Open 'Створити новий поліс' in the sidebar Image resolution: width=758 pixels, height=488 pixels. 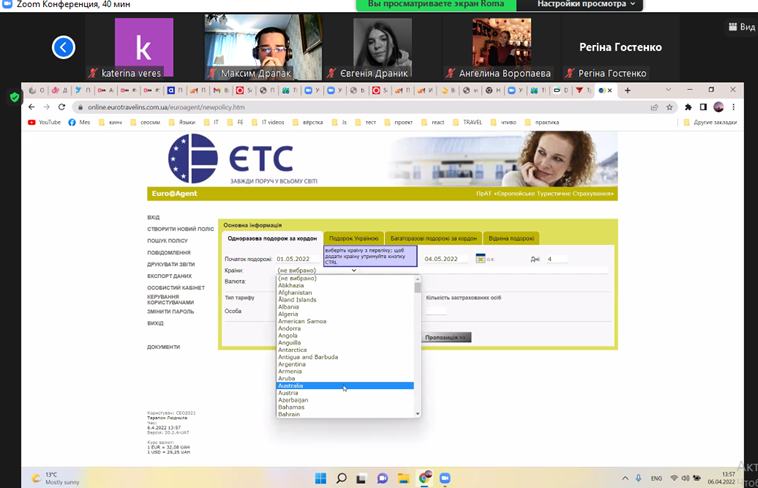click(x=180, y=229)
